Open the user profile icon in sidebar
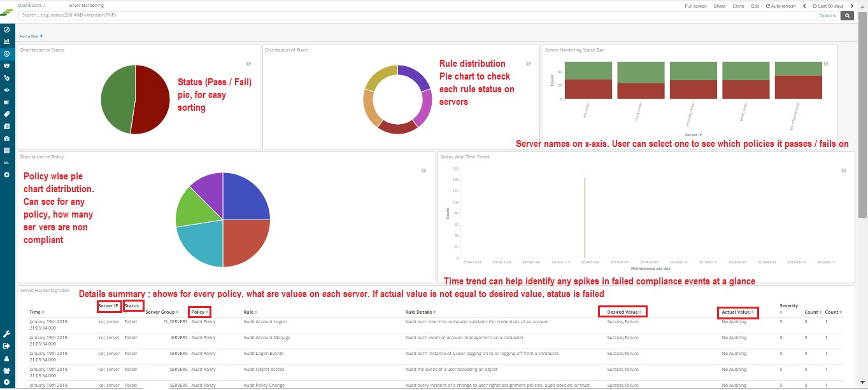Image resolution: width=868 pixels, height=390 pixels. pos(6,358)
